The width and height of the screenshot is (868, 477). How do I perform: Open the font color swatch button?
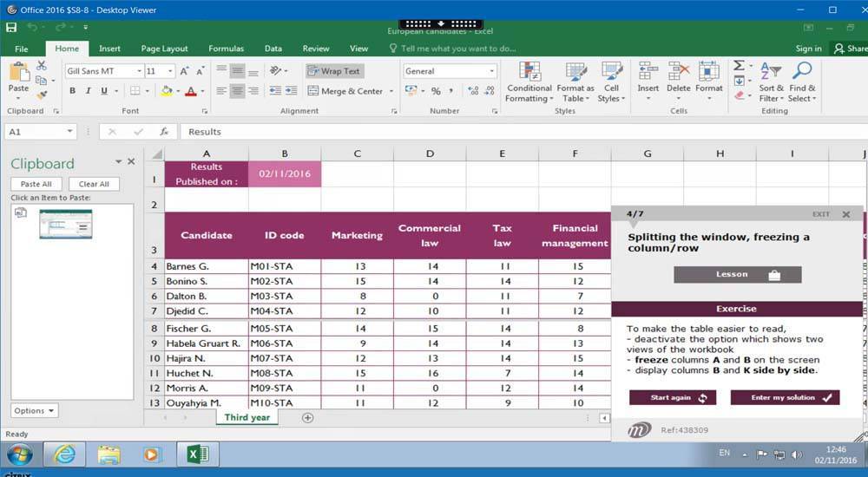pyautogui.click(x=190, y=91)
